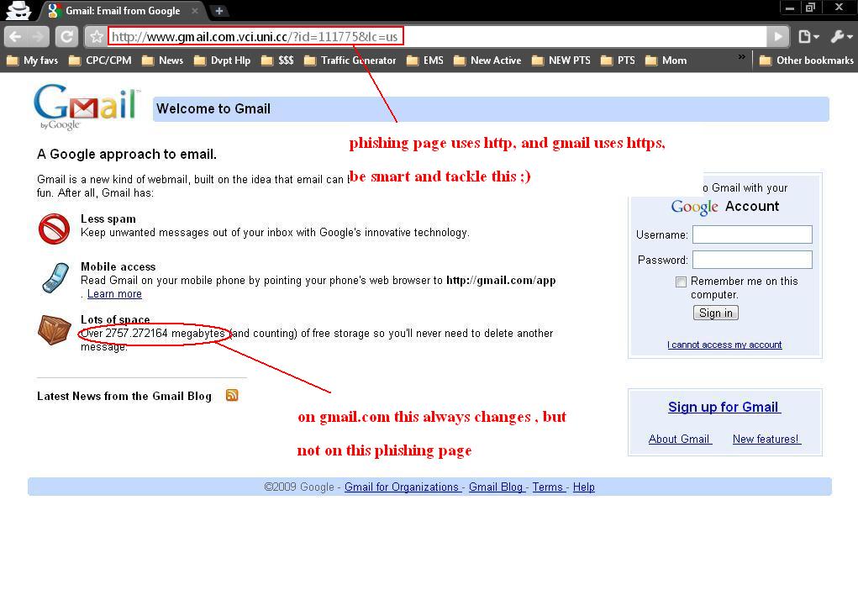Reload the current page
The image size is (858, 616).
click(x=66, y=35)
